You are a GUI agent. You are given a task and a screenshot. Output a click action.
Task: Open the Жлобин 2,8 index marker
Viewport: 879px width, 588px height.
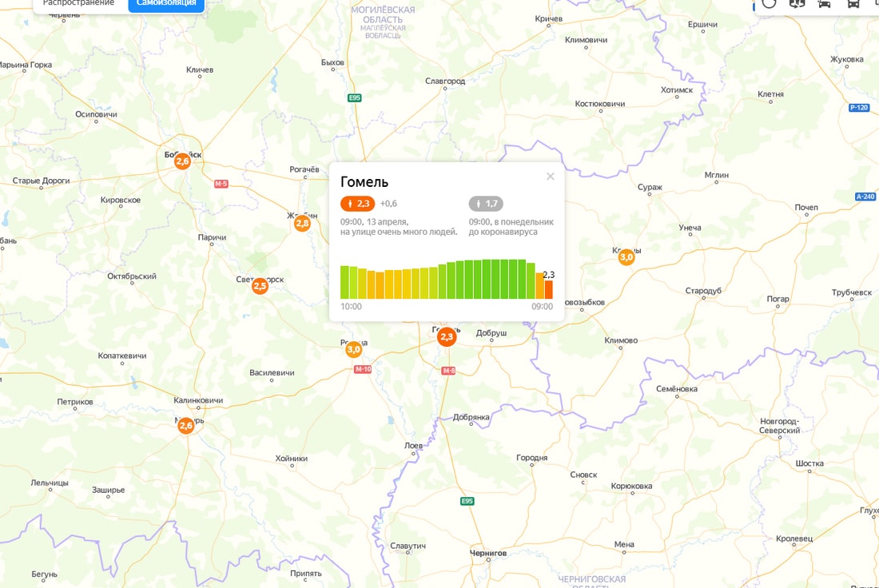(x=302, y=224)
